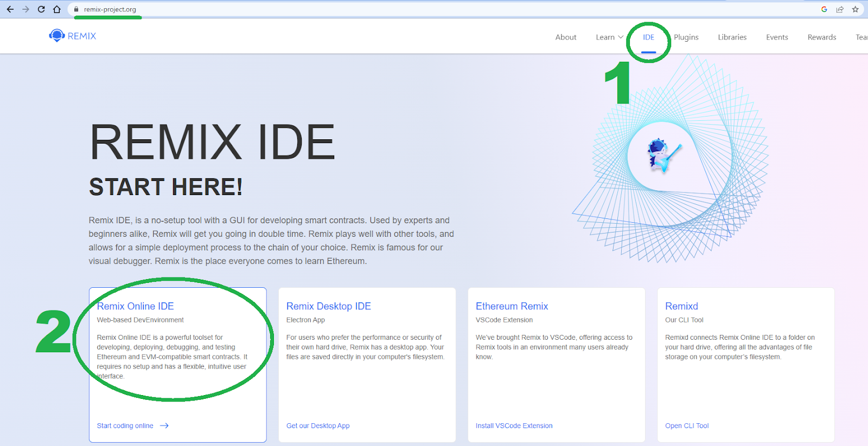Click the padlock site info icon

point(76,9)
